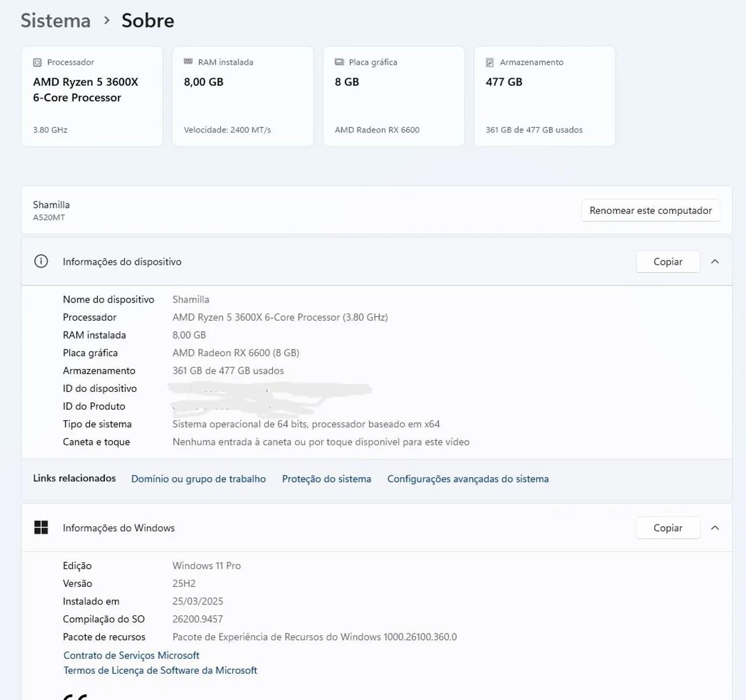
Task: Click the Windows logo icon beside Informações do Windows
Action: point(41,527)
